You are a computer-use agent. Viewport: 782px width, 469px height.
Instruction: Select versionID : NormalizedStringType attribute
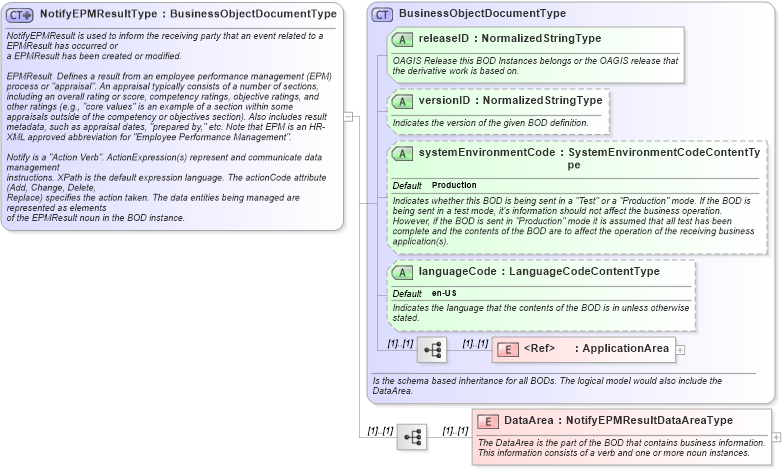[510, 100]
